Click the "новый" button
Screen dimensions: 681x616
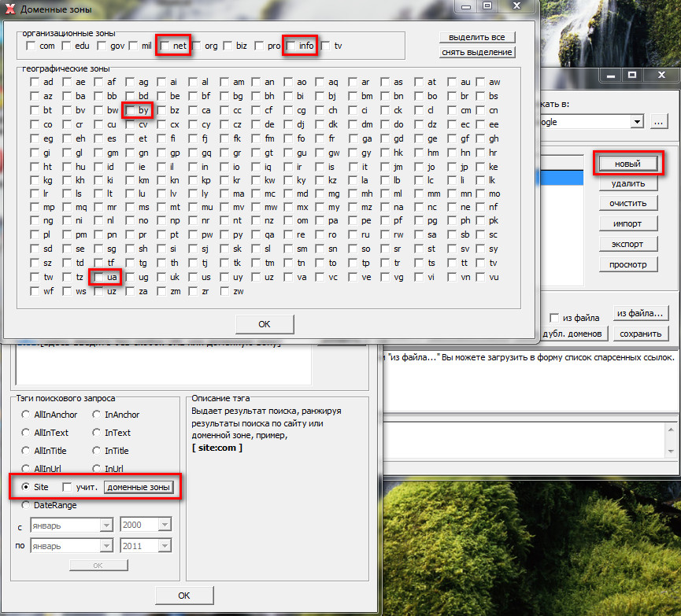pos(627,164)
